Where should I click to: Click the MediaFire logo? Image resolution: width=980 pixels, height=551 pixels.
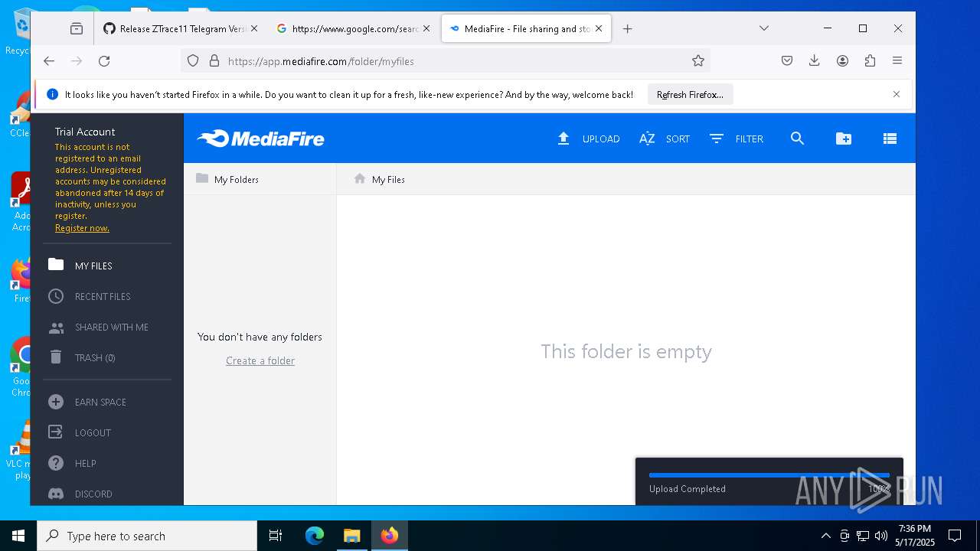click(260, 139)
